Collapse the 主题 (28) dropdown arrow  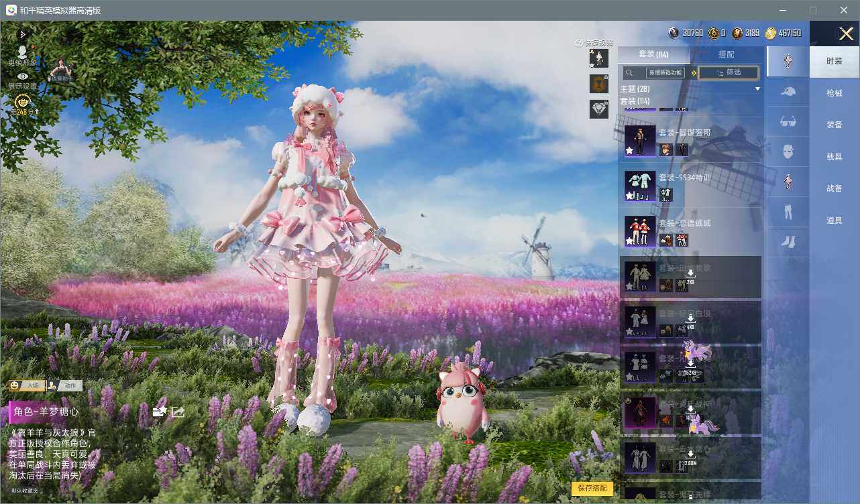[x=757, y=88]
